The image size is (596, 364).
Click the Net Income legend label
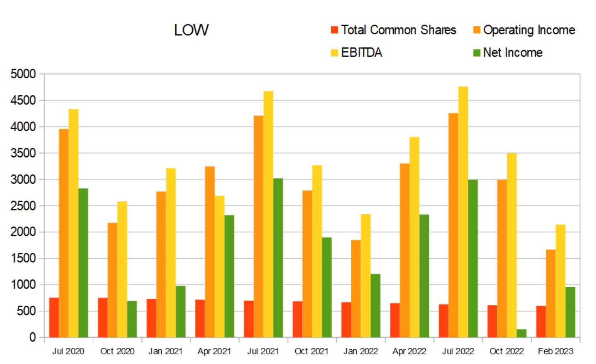[x=512, y=52]
